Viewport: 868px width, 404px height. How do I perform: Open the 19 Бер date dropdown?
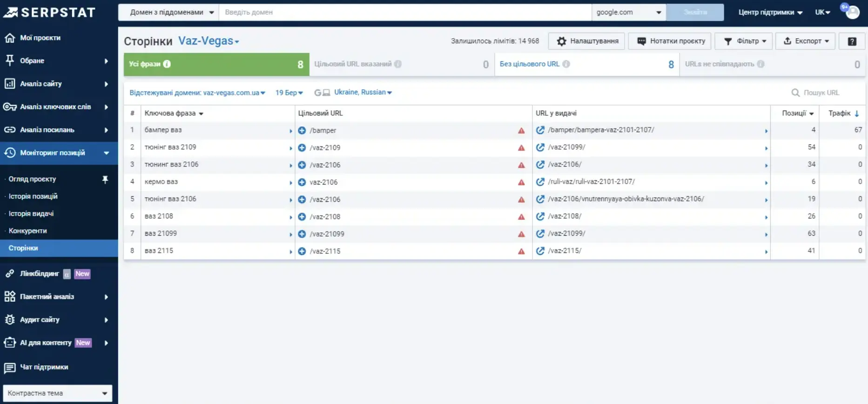pos(289,93)
